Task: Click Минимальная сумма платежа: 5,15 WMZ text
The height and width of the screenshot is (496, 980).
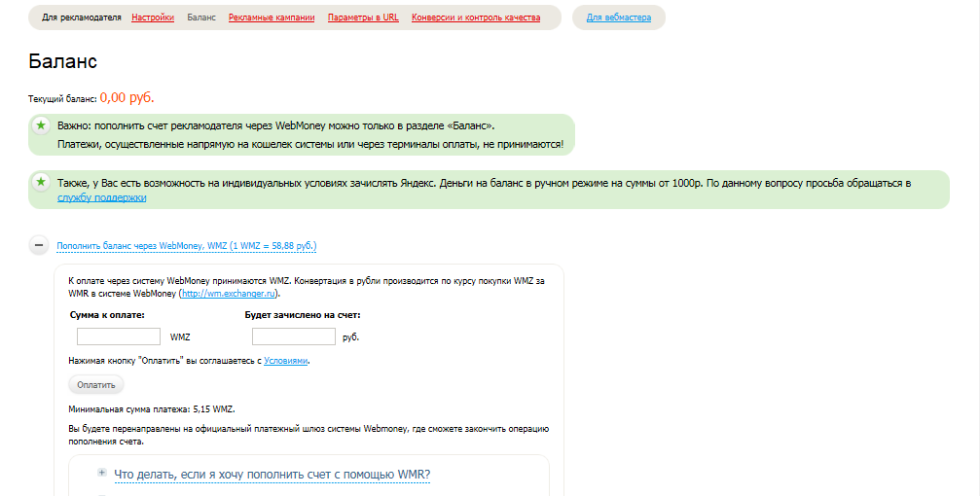Action: [152, 409]
